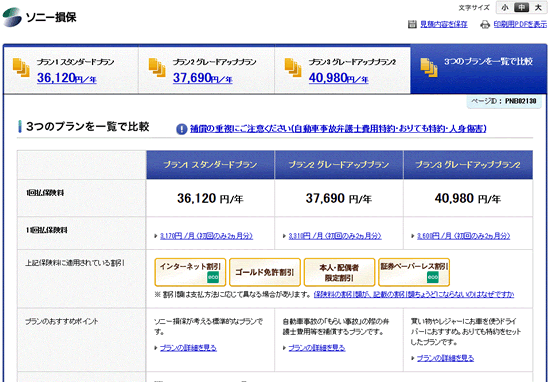
Task: Click the save-estimate disk icon
Action: (x=412, y=24)
